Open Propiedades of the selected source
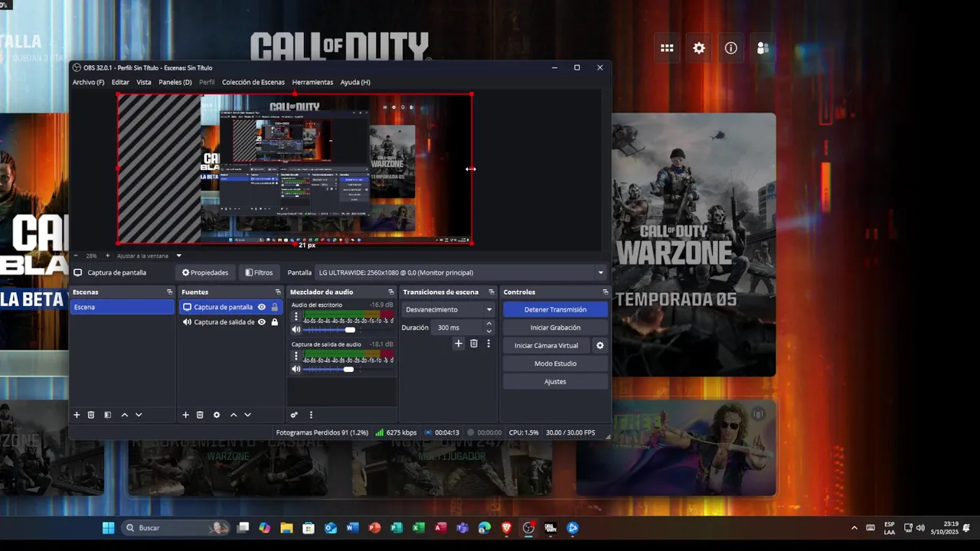 (x=205, y=272)
